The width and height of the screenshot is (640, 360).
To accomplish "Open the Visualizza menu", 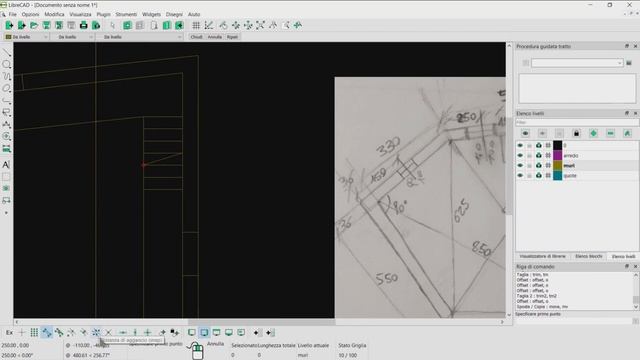I will (x=80, y=14).
